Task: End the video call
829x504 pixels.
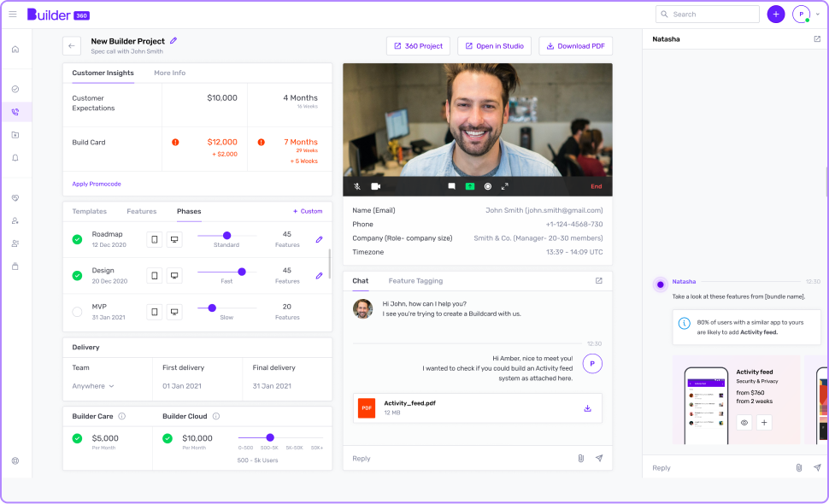Action: (x=597, y=186)
